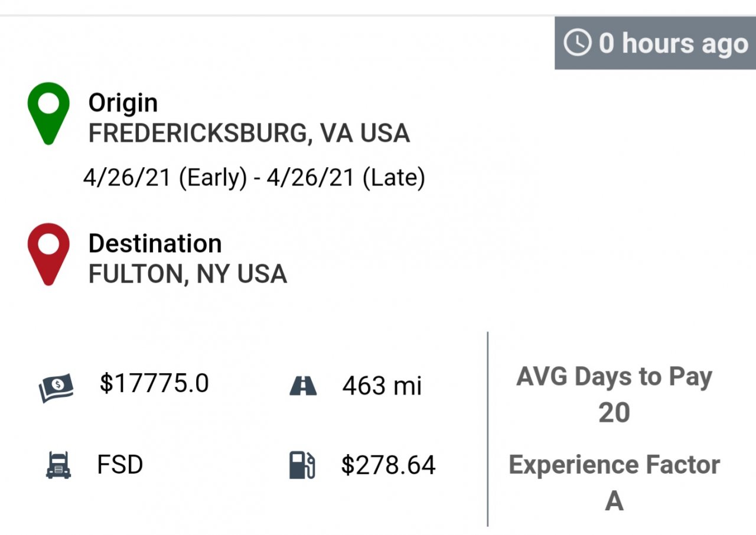Click the road mileage icon
Image resolution: width=756 pixels, height=535 pixels.
coord(303,387)
